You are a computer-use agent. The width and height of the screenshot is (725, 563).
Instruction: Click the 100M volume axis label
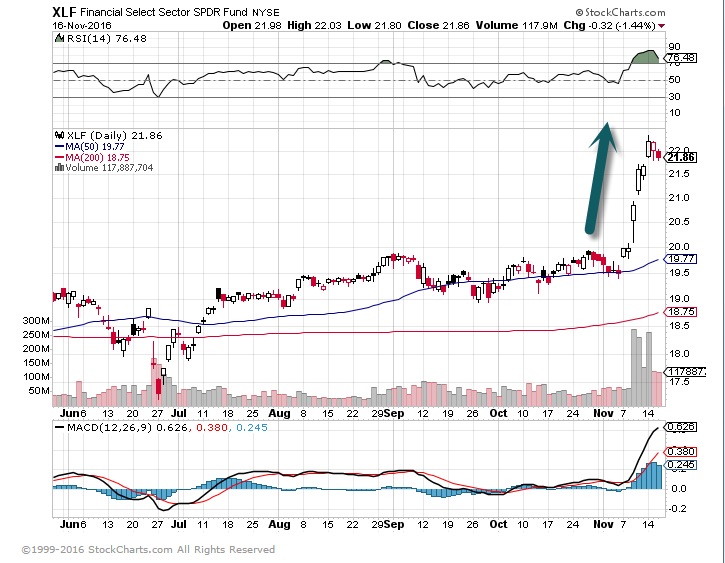coord(36,377)
